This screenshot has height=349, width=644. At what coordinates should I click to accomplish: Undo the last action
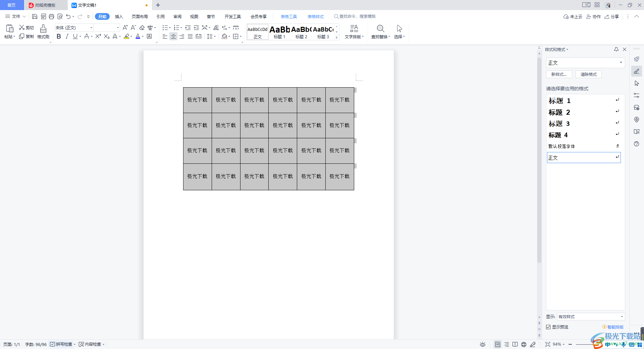68,16
